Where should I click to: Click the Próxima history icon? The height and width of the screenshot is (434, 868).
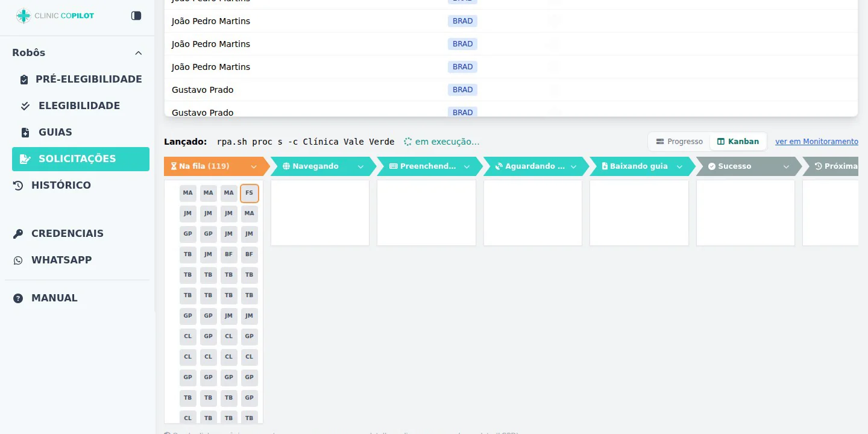[819, 166]
